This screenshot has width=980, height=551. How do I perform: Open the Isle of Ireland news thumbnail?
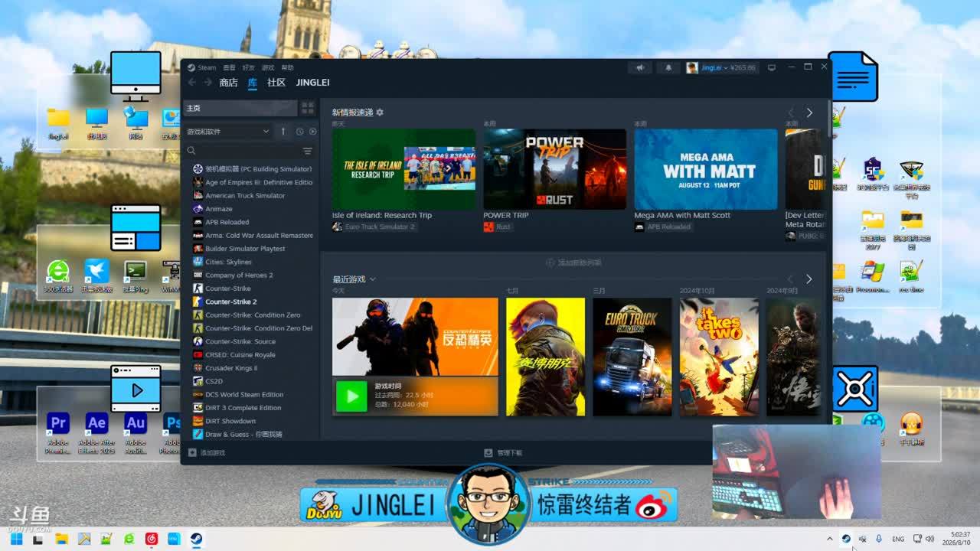403,169
